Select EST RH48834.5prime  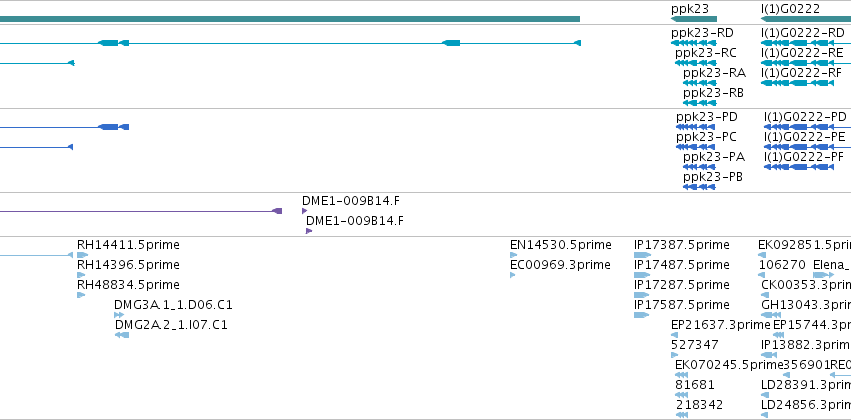point(128,285)
